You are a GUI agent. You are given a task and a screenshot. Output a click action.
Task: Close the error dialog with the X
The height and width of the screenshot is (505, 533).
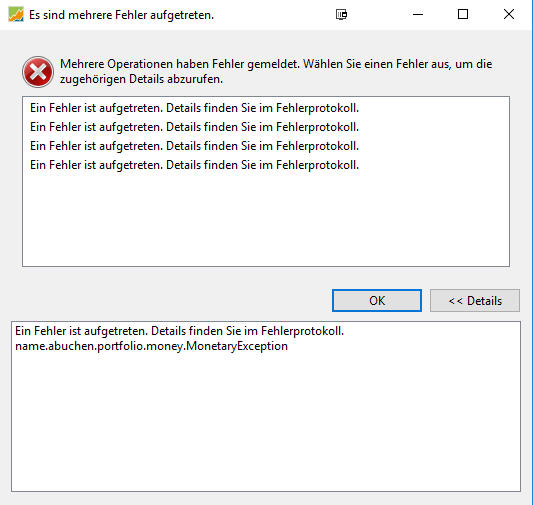509,14
